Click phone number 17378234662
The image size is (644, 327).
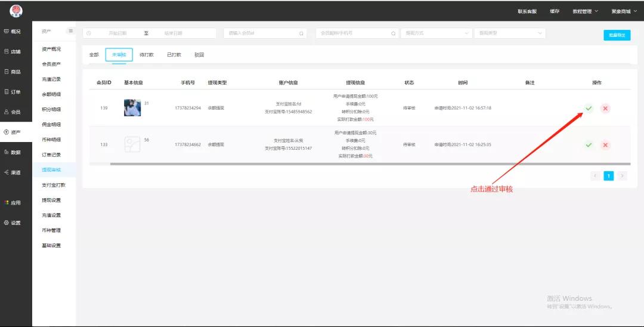coord(188,144)
